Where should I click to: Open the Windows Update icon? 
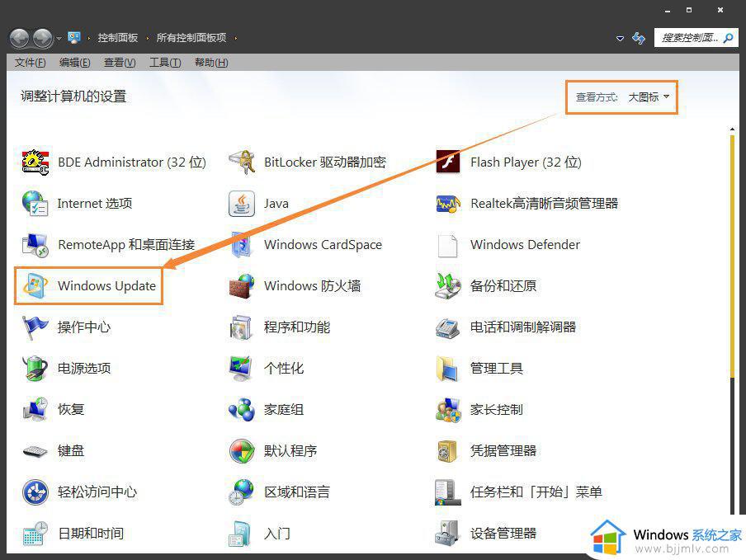point(35,285)
